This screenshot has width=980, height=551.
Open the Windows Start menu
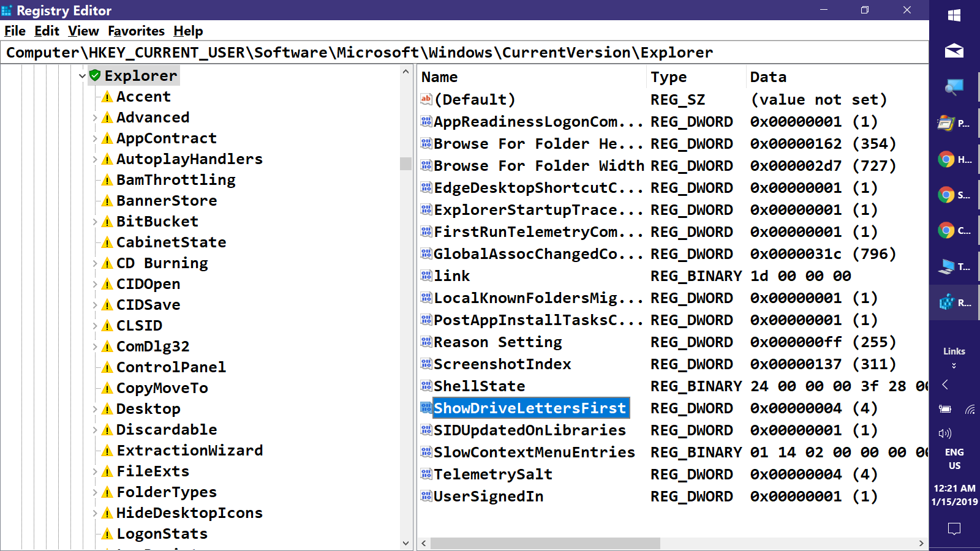954,15
